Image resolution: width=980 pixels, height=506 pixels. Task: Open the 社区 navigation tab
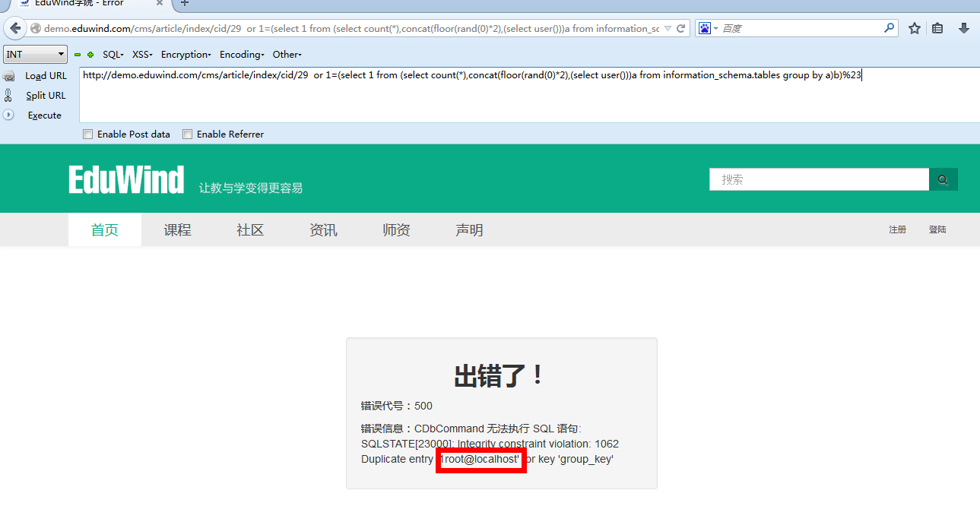tap(250, 229)
